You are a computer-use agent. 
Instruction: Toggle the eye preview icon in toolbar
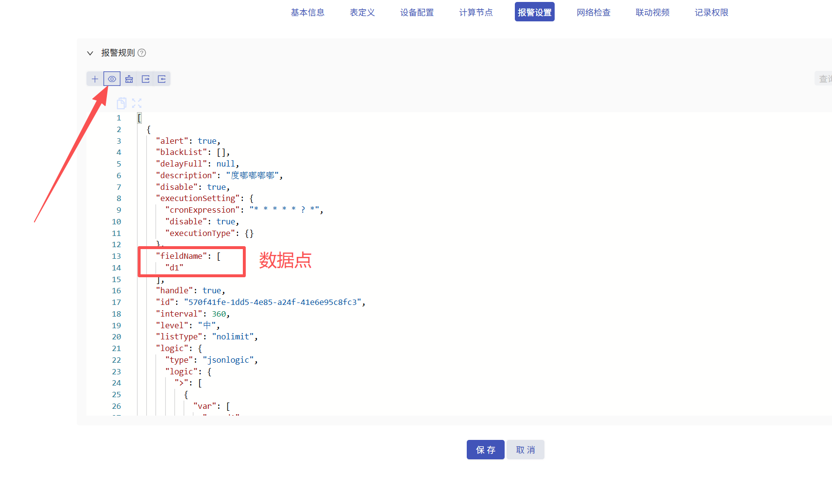(x=112, y=79)
